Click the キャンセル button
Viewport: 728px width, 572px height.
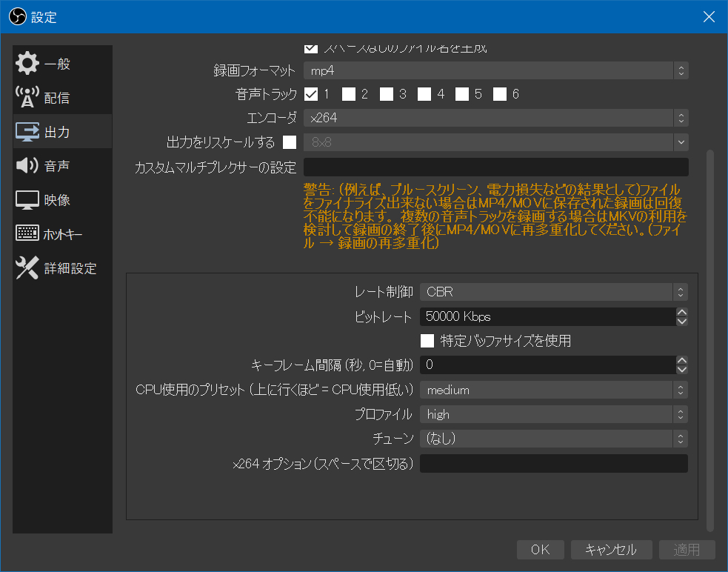tap(612, 550)
